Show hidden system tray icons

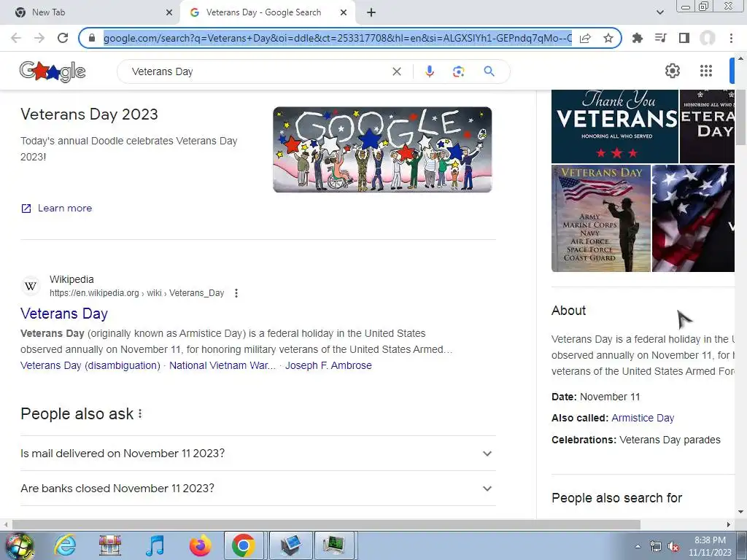[638, 547]
